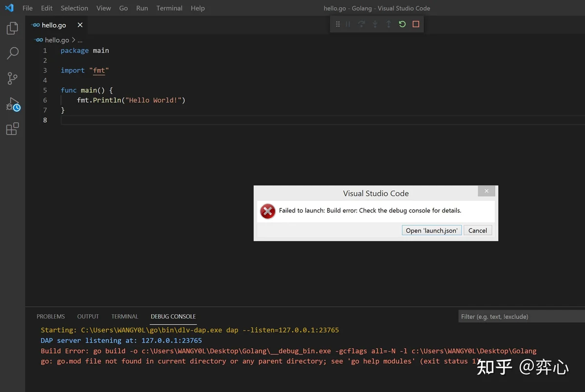
Task: Restart the debug session
Action: (x=402, y=24)
